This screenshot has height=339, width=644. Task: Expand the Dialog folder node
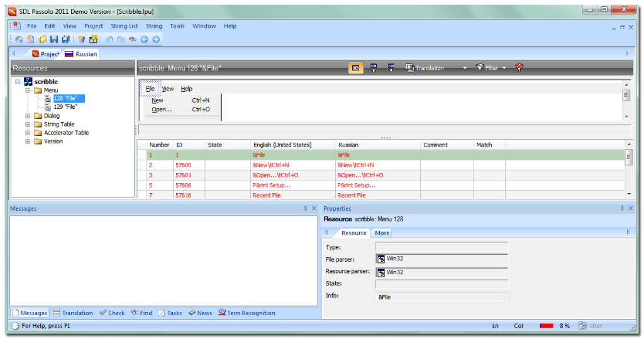[x=28, y=116]
